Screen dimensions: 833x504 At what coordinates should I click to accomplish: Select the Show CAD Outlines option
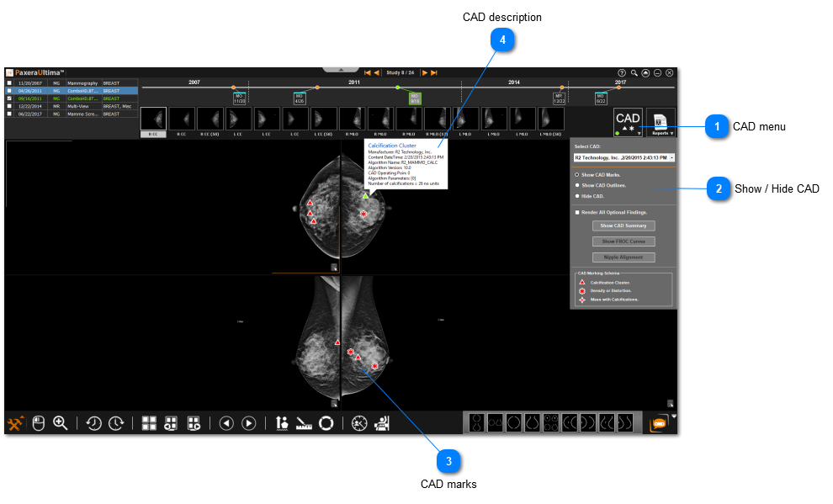click(576, 185)
